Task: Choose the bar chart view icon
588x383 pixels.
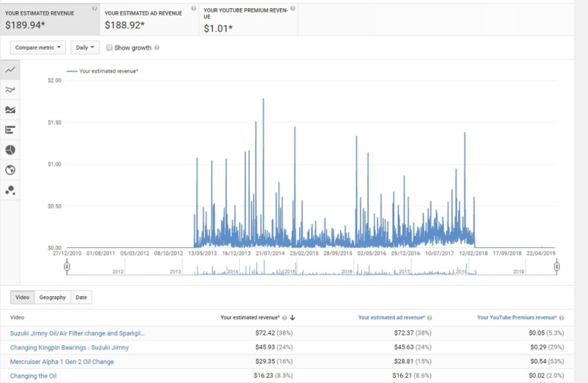Action: point(10,130)
